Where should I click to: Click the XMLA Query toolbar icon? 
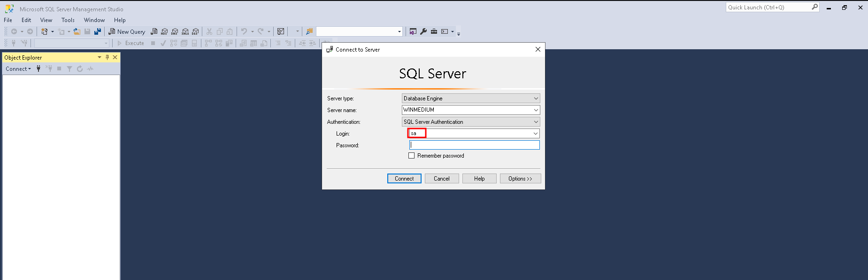pyautogui.click(x=185, y=31)
